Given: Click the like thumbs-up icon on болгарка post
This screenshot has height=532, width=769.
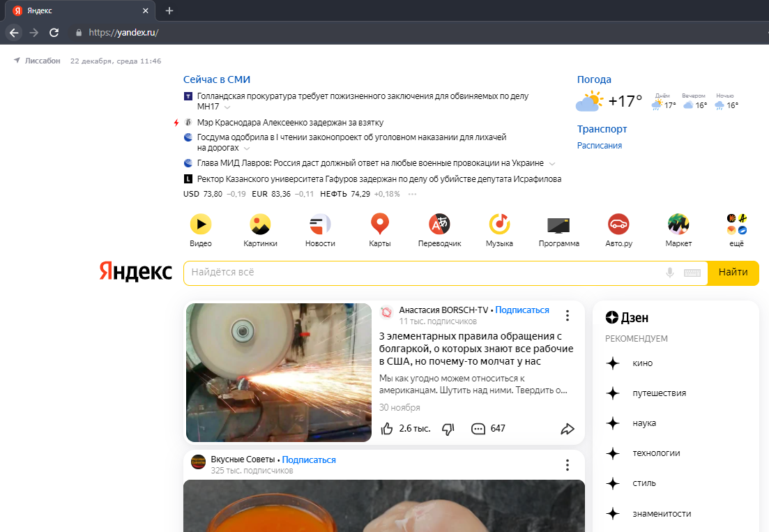Looking at the screenshot, I should click(x=387, y=429).
